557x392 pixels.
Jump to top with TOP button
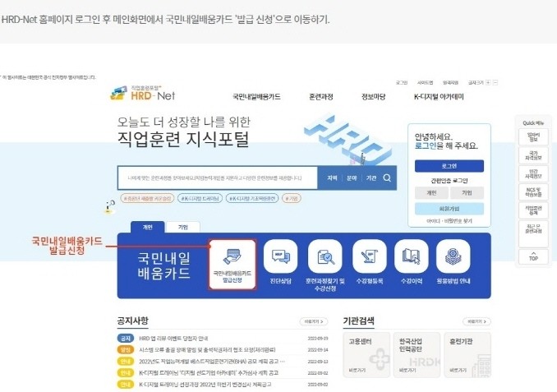click(x=533, y=256)
